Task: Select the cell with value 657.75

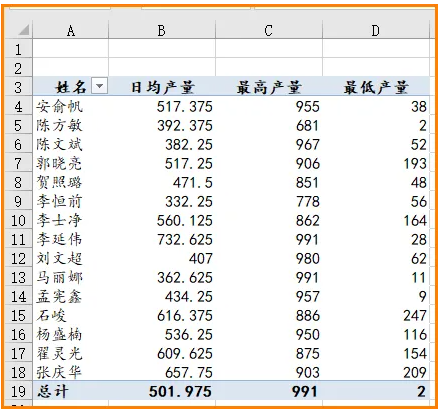Action: pyautogui.click(x=162, y=372)
